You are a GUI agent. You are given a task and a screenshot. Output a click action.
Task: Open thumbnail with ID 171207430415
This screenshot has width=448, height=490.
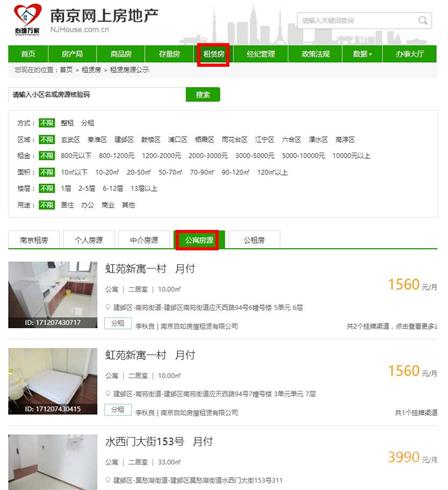pos(53,381)
